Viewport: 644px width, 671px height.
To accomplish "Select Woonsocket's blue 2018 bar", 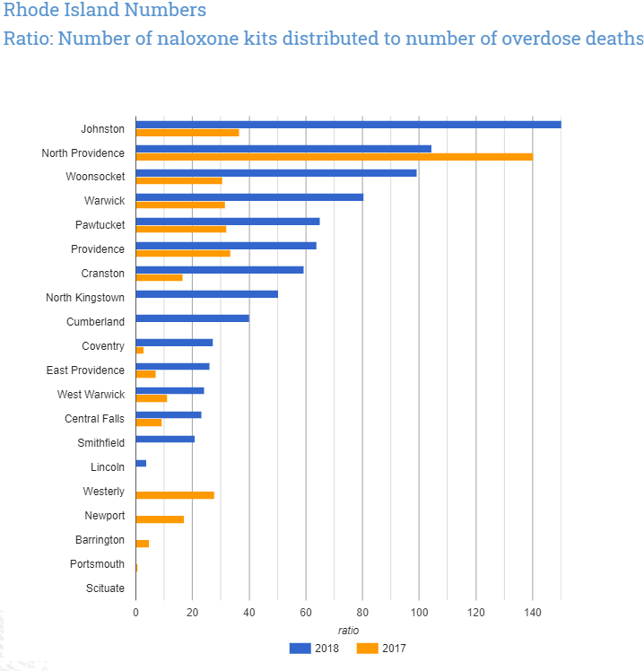I will (x=276, y=173).
